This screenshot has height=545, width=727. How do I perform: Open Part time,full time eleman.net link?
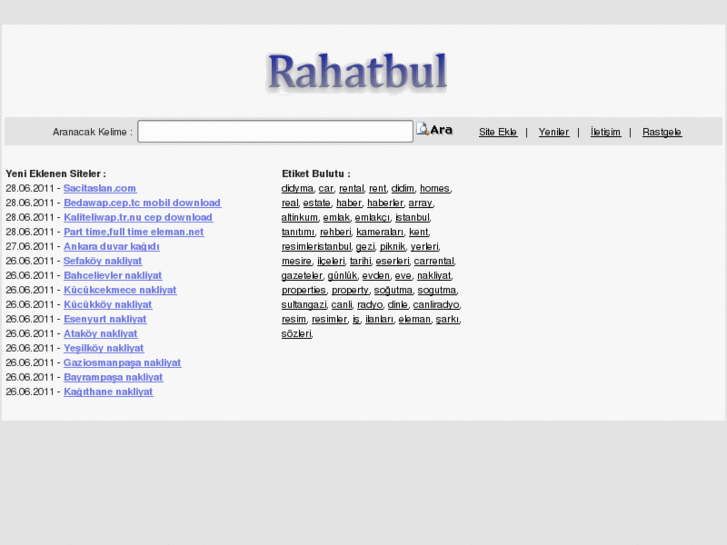(134, 232)
